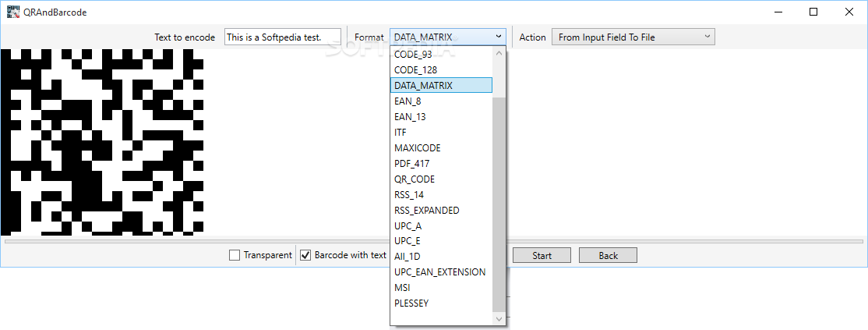The width and height of the screenshot is (868, 330).
Task: Close the QRAndBarcode window
Action: (x=849, y=12)
